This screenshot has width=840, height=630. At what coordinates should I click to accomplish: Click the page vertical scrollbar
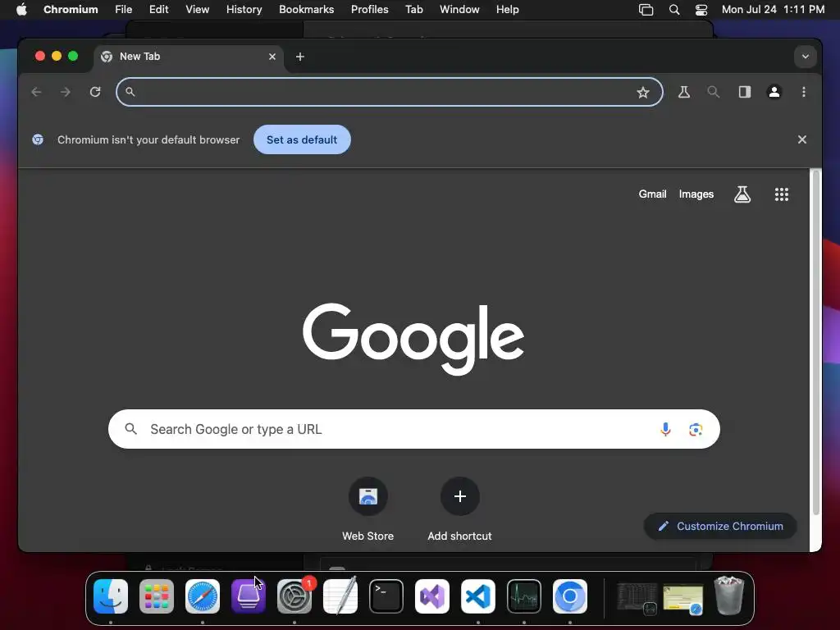[x=815, y=343]
